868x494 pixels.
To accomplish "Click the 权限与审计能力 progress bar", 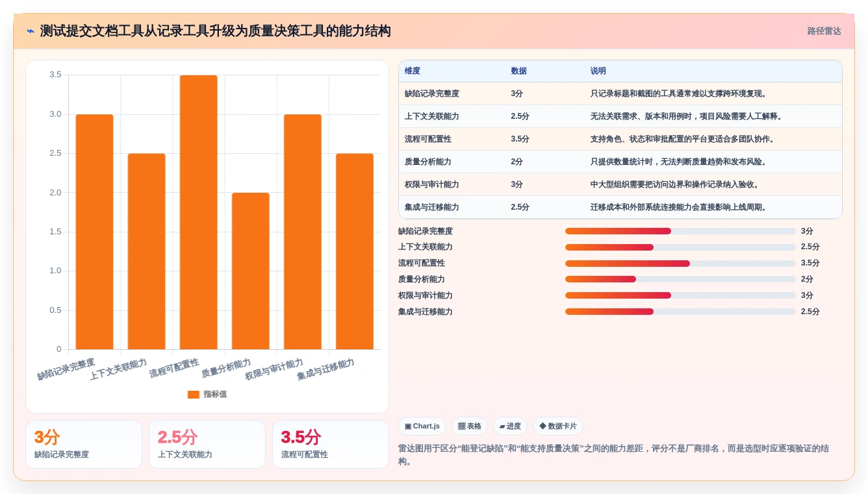I will (x=680, y=295).
